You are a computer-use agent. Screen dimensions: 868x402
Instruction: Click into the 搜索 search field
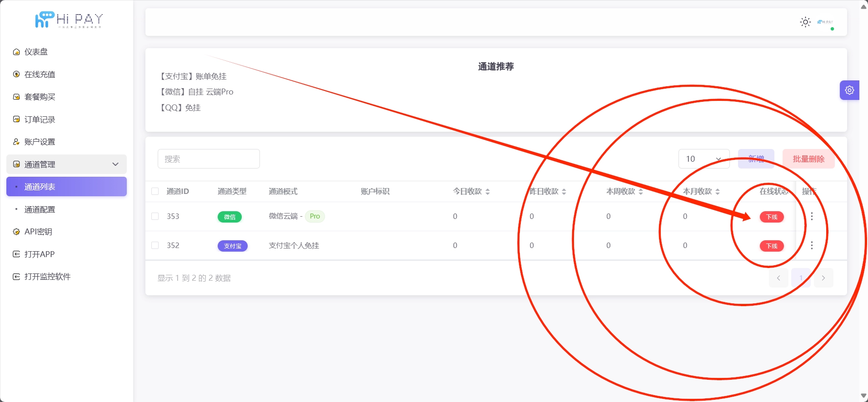click(x=209, y=159)
